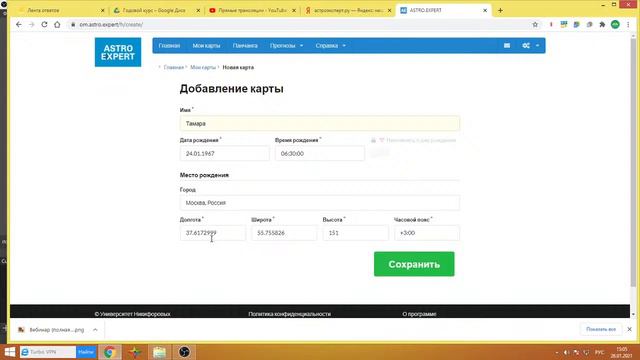640x360 pixels.
Task: Open Chrome three-dot menu
Action: click(628, 24)
